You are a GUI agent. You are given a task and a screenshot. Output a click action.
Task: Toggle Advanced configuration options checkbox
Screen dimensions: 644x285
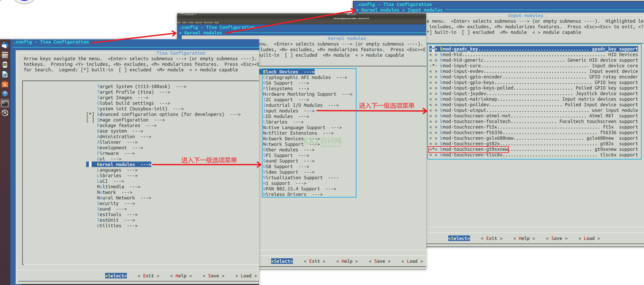pyautogui.click(x=90, y=114)
